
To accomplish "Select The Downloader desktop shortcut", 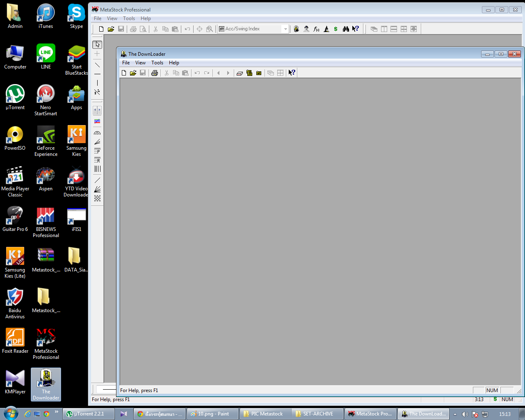I will tap(46, 384).
